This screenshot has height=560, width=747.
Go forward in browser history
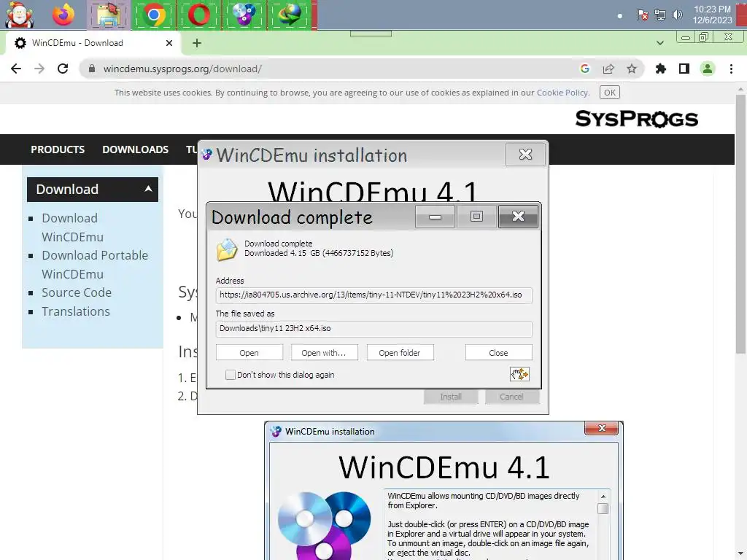point(39,69)
